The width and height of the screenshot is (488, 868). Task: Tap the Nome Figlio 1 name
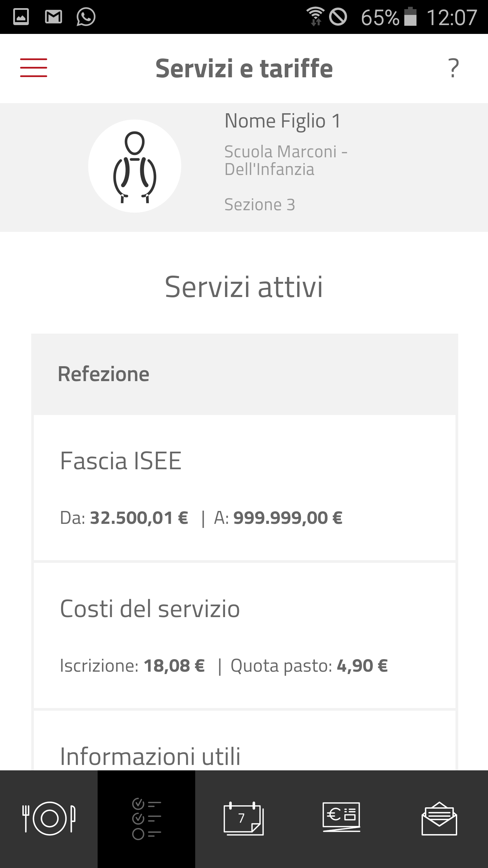[x=283, y=121]
